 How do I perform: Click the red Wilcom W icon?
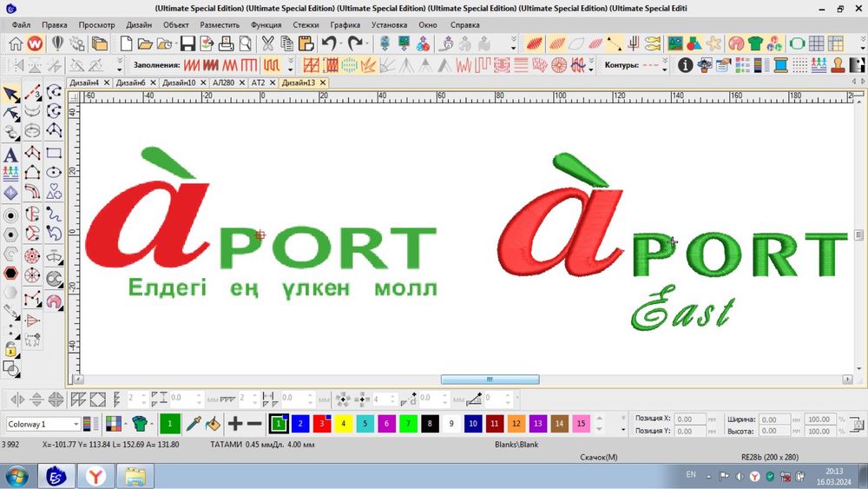tap(35, 43)
